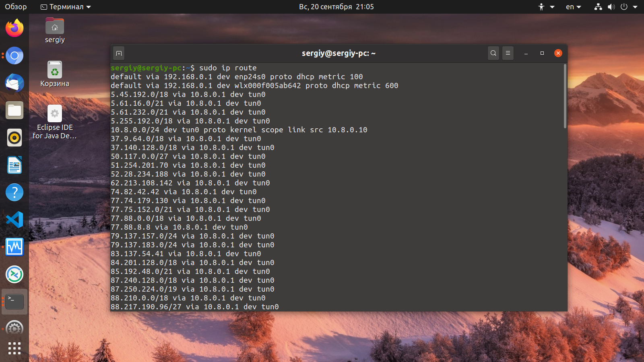Click the terminal title sergiy@sergiy-pc
The image size is (644, 362).
(x=339, y=53)
